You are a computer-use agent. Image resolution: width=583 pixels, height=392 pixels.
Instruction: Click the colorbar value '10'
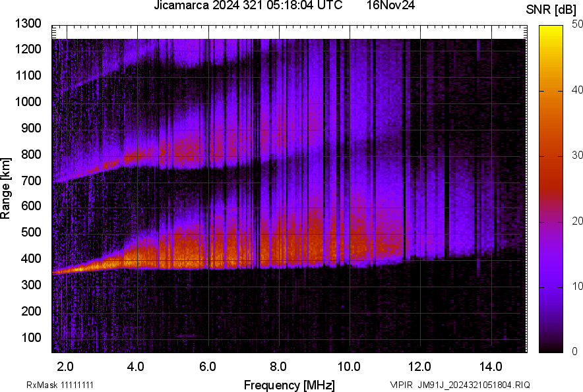point(577,286)
